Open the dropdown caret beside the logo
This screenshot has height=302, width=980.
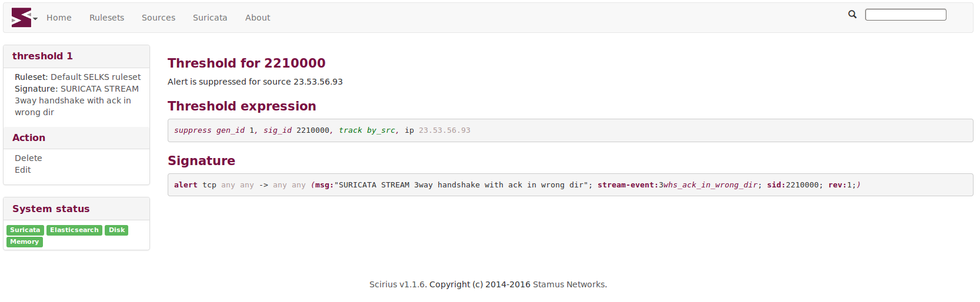(35, 19)
